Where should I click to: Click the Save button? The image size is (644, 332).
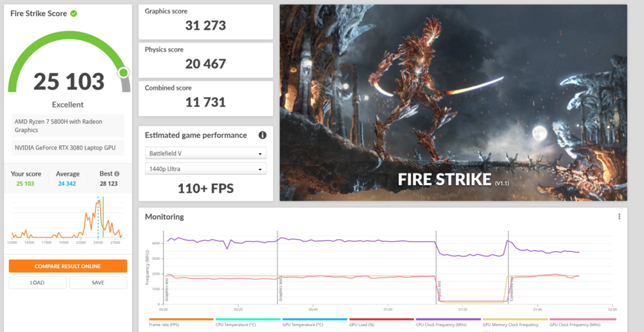coord(98,282)
